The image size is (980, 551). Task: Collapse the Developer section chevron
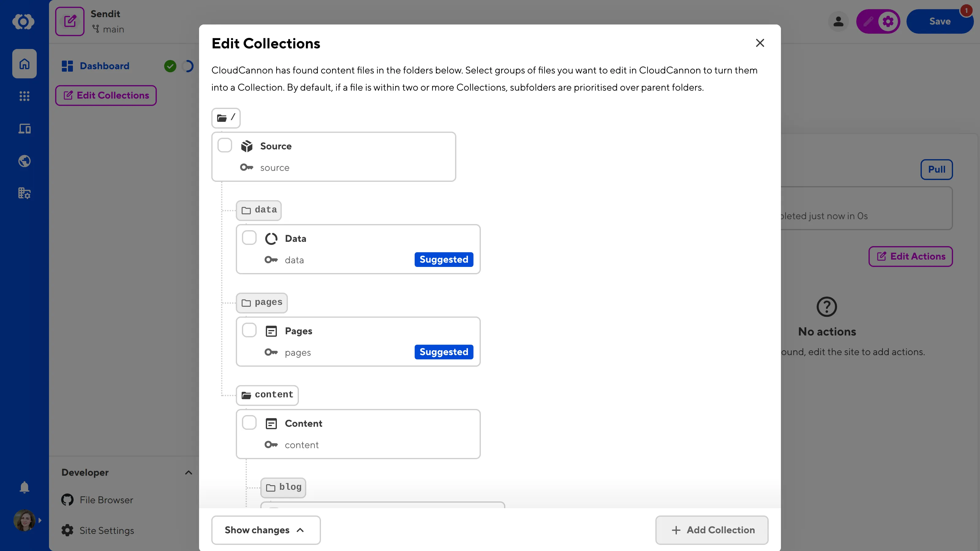click(x=188, y=472)
